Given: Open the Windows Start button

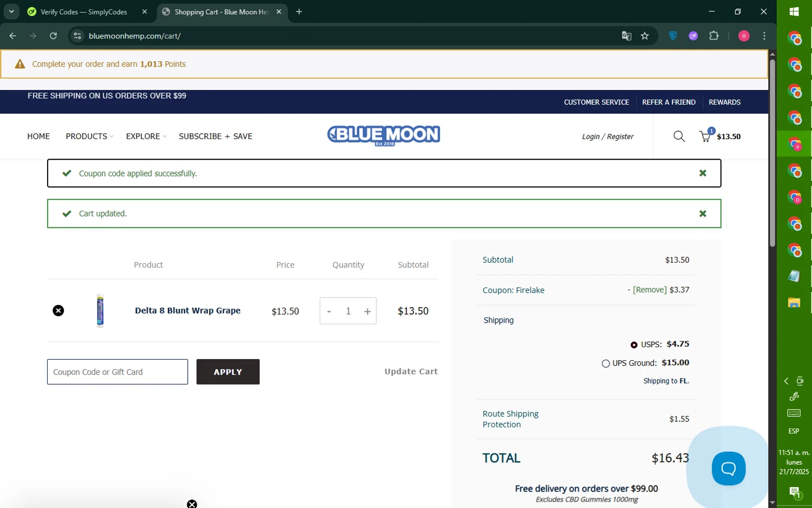Looking at the screenshot, I should coord(794,11).
